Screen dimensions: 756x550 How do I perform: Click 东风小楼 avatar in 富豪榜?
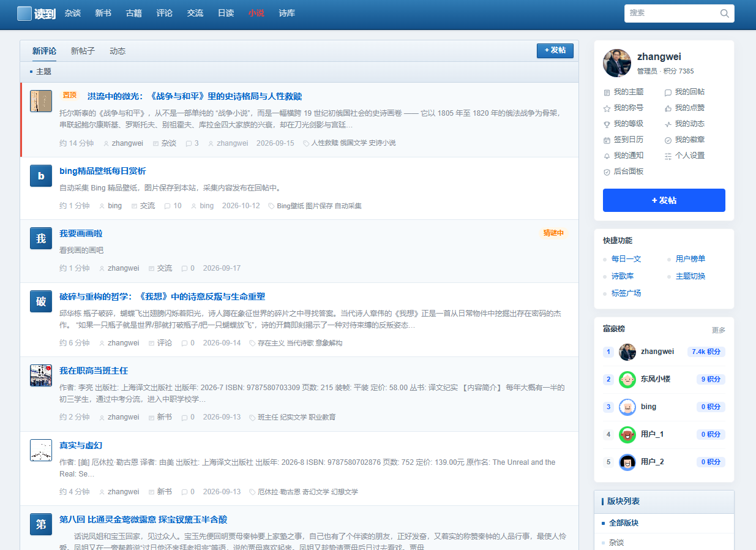click(627, 380)
